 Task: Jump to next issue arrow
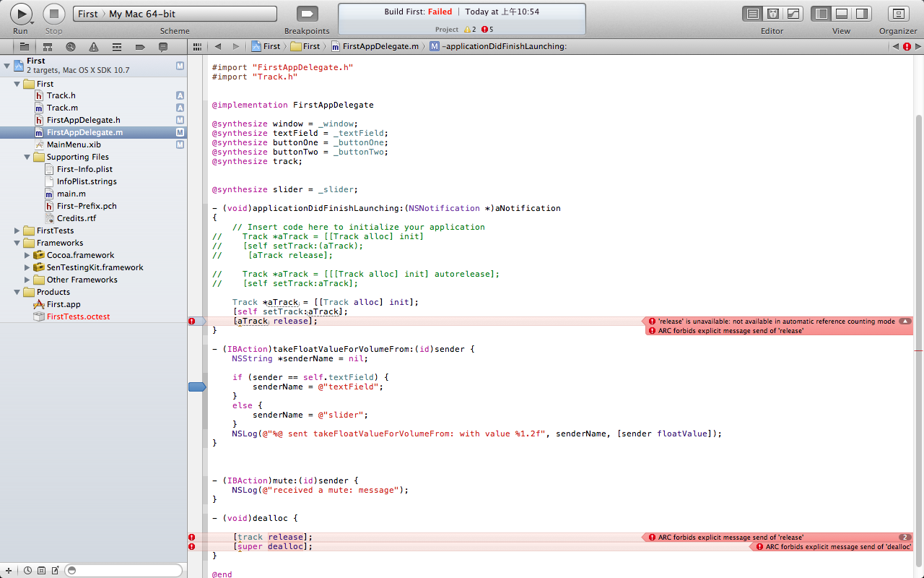[x=918, y=46]
